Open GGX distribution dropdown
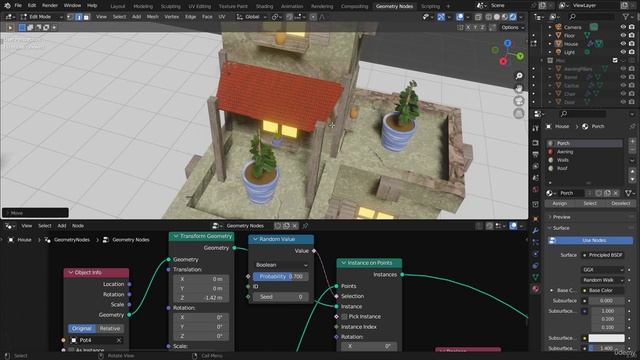 pos(603,270)
